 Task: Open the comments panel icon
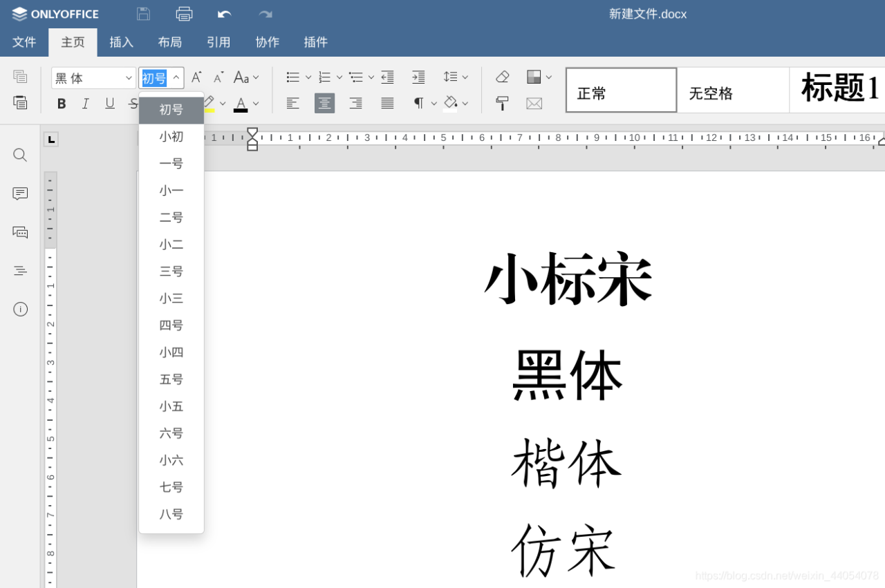[x=19, y=193]
